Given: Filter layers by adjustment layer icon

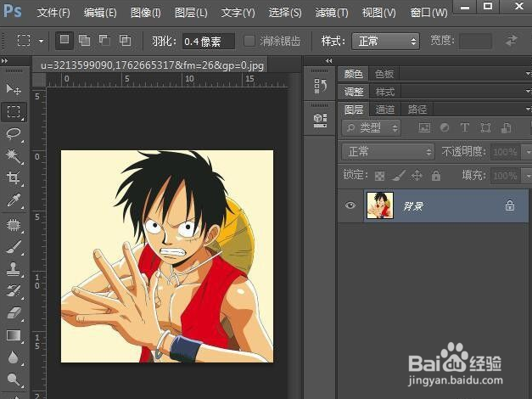Looking at the screenshot, I should point(444,128).
